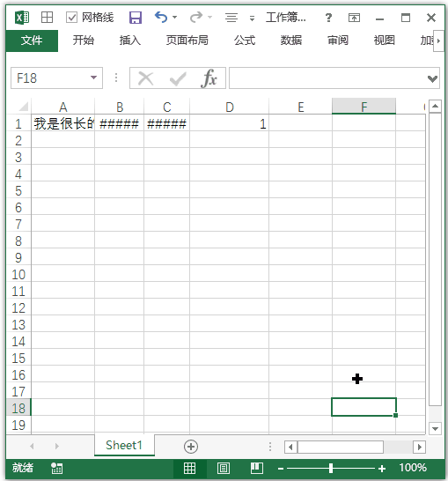Open ribbon display options icon
This screenshot has width=448, height=481.
(x=354, y=18)
